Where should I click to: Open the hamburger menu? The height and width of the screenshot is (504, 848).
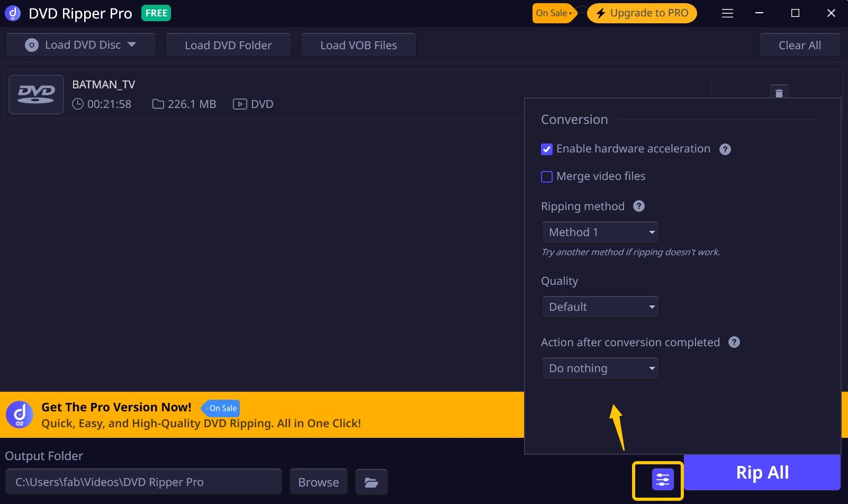(x=727, y=13)
